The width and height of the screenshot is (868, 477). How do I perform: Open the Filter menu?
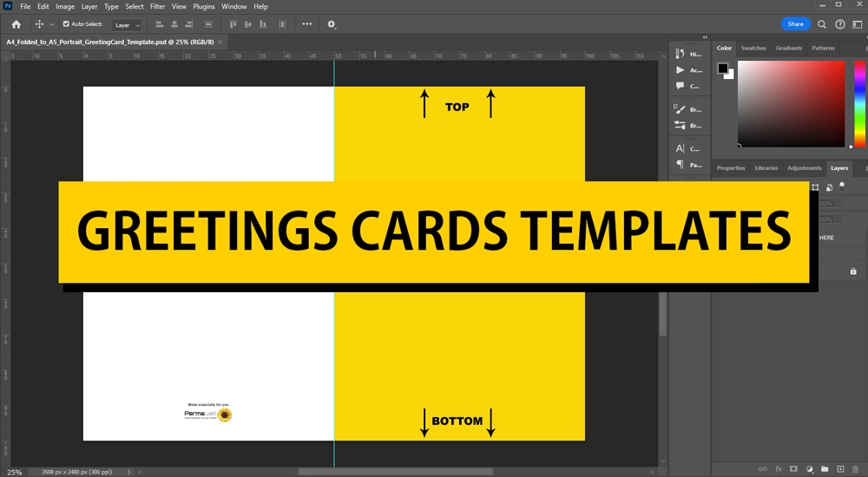tap(157, 6)
